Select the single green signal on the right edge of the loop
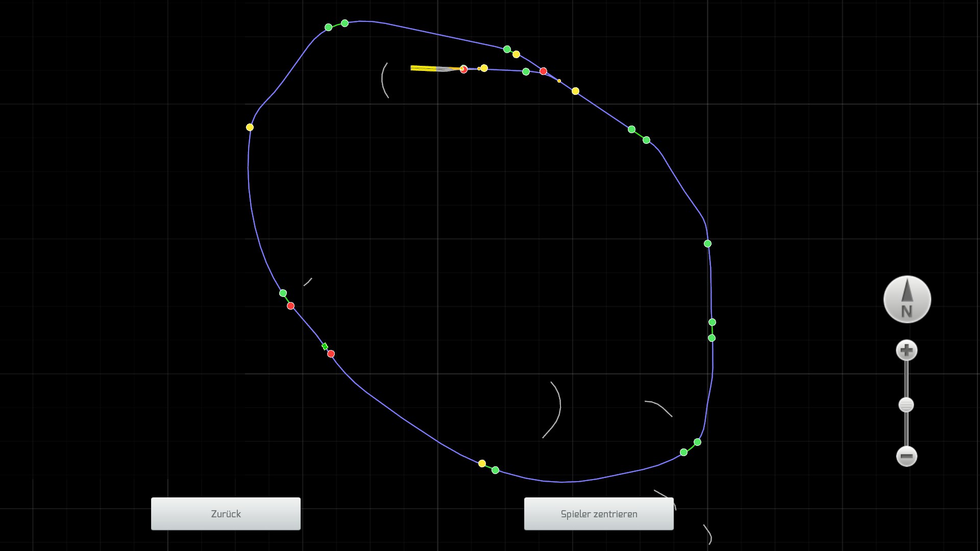This screenshot has width=980, height=551. tap(707, 243)
